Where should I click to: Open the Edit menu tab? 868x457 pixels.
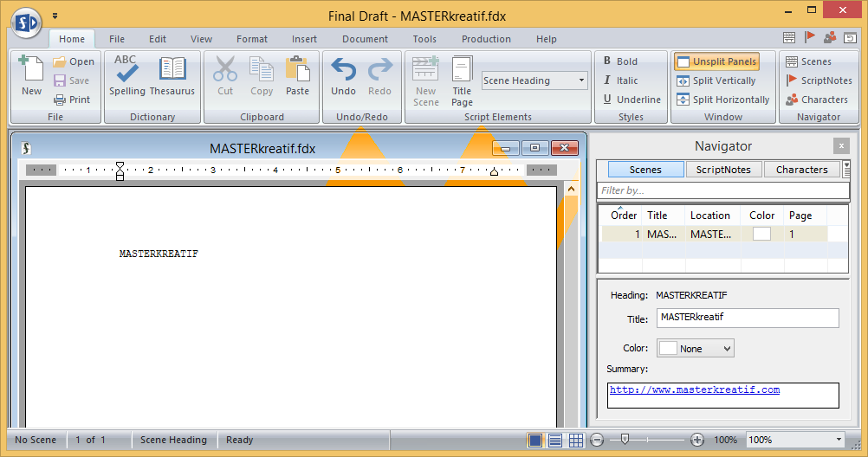pyautogui.click(x=157, y=39)
